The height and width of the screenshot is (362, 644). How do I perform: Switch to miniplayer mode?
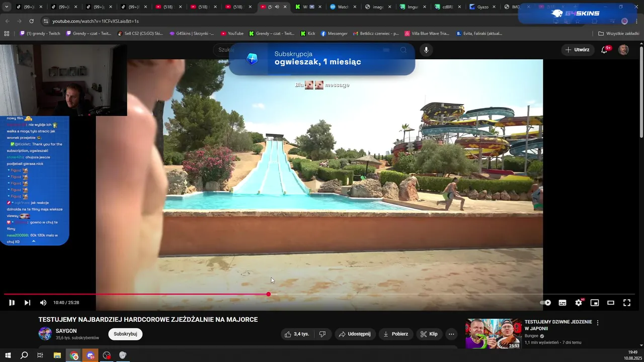pos(595,303)
